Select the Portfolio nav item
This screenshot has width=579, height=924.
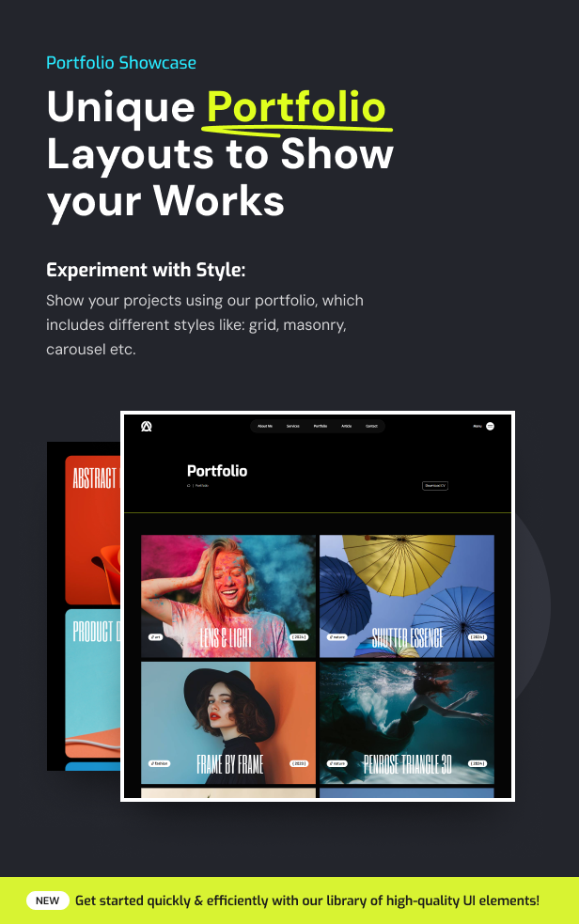tap(321, 426)
